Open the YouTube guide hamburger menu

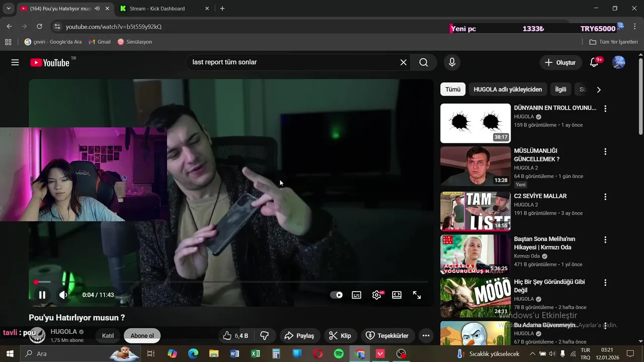(15, 62)
